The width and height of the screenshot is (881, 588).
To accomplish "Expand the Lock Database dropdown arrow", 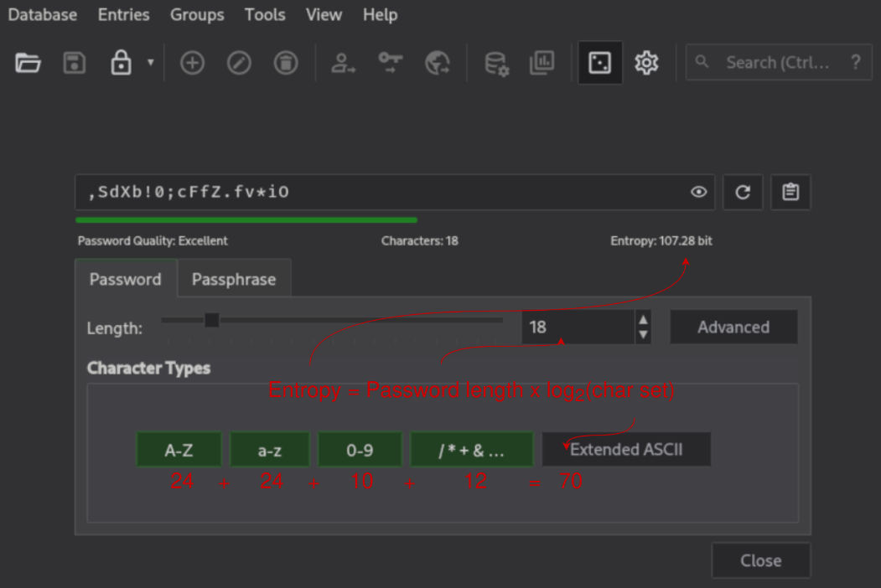I will point(150,63).
